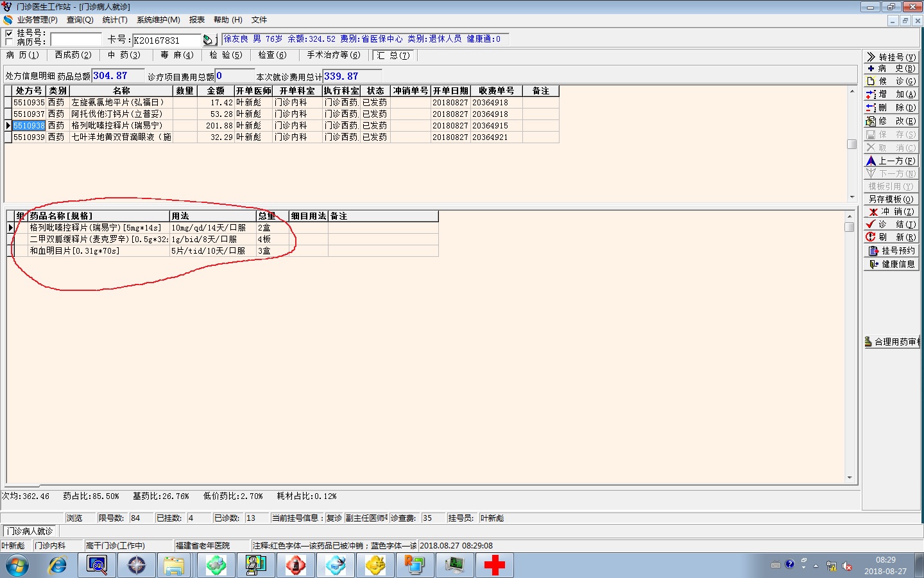
Task: Click the volume icon in system tray
Action: [x=847, y=566]
